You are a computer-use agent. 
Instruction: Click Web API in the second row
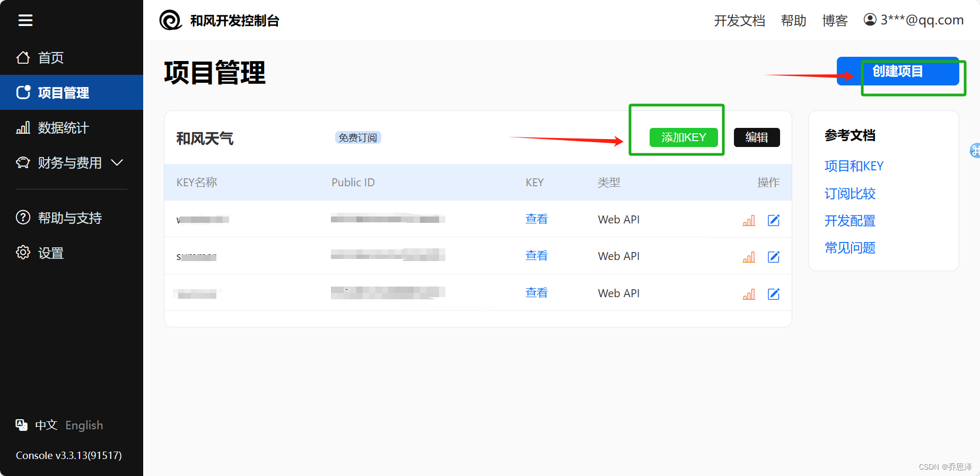(x=619, y=256)
